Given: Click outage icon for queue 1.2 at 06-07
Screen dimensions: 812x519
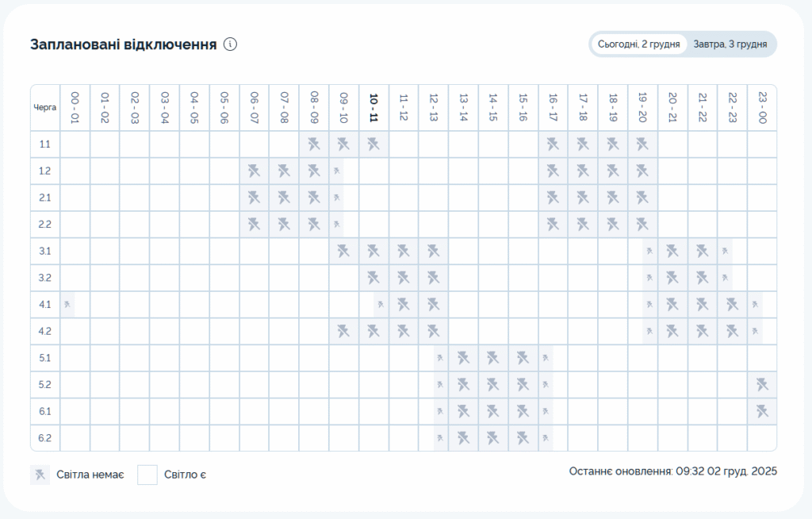Looking at the screenshot, I should pos(254,171).
